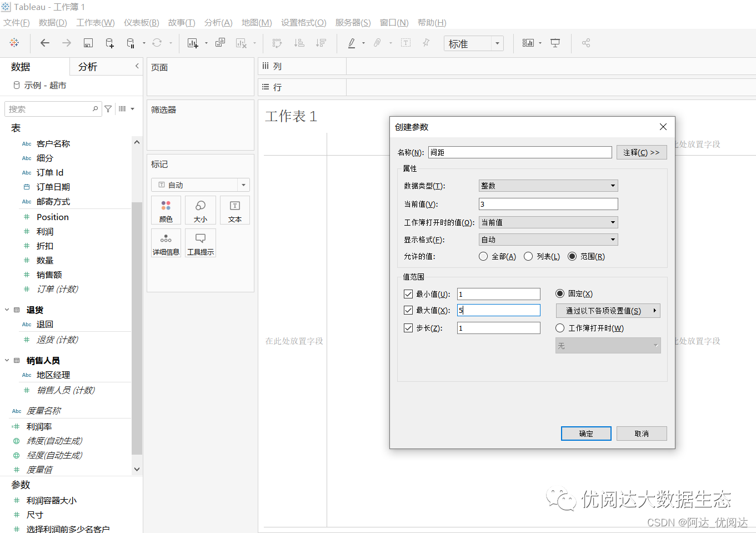Click the redo forward arrow
Screen dimensions: 756x533
point(67,43)
